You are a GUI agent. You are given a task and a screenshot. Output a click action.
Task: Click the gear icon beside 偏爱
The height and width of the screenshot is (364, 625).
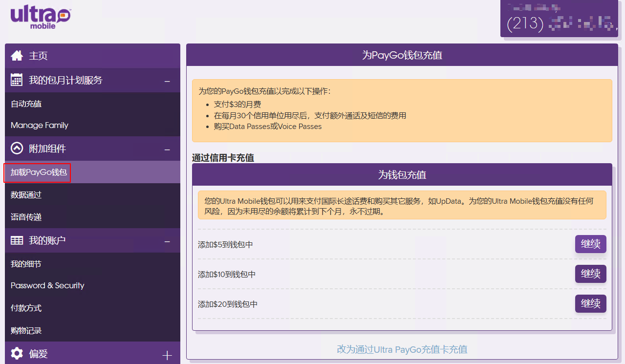click(17, 353)
